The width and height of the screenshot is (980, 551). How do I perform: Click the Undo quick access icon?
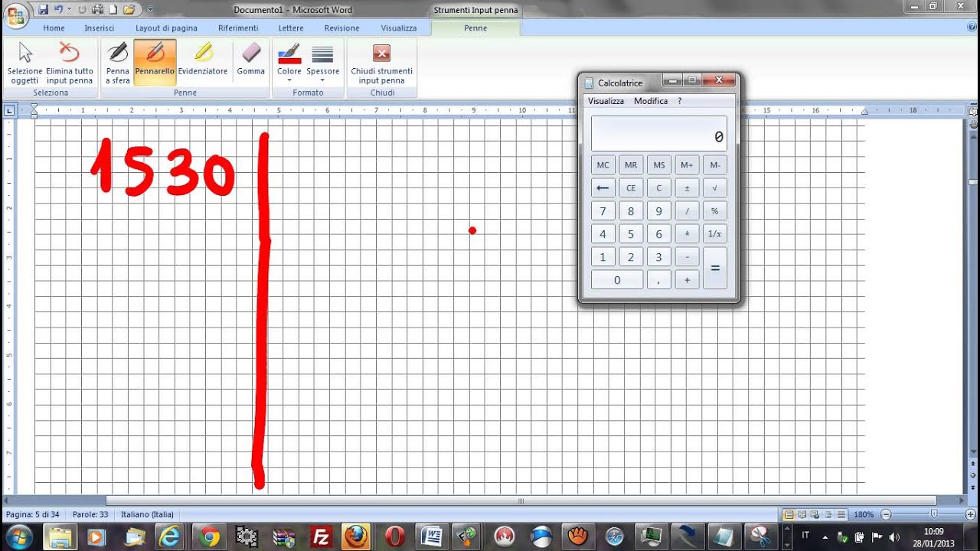click(x=58, y=9)
